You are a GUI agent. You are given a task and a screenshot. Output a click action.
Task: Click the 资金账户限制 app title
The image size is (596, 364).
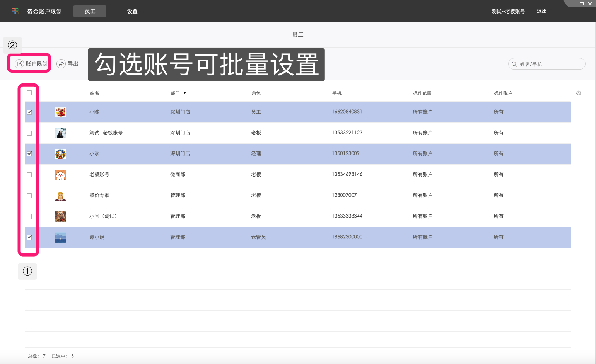(x=44, y=11)
